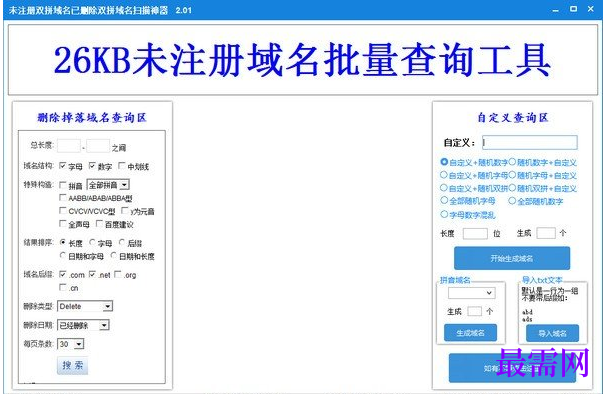This screenshot has height=394, width=608.
Task: Toggle the 数字 domain structure checkbox
Action: point(92,166)
